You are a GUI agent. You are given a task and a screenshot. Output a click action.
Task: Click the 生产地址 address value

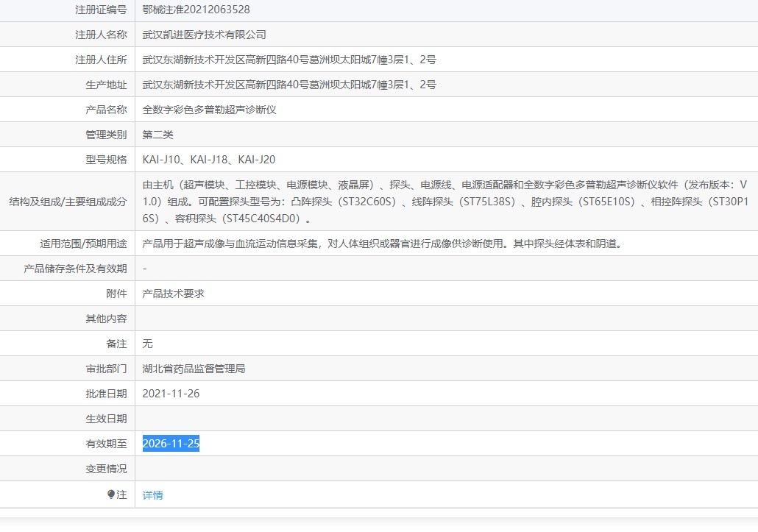(289, 85)
